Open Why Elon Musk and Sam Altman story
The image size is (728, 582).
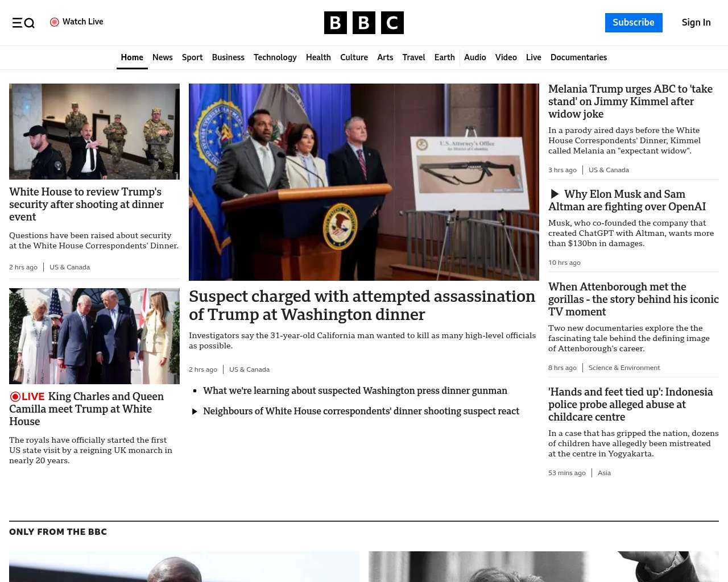[x=627, y=201]
